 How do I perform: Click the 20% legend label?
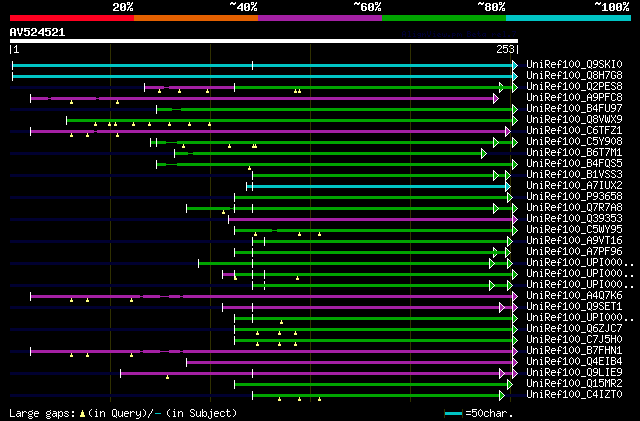[x=122, y=7]
